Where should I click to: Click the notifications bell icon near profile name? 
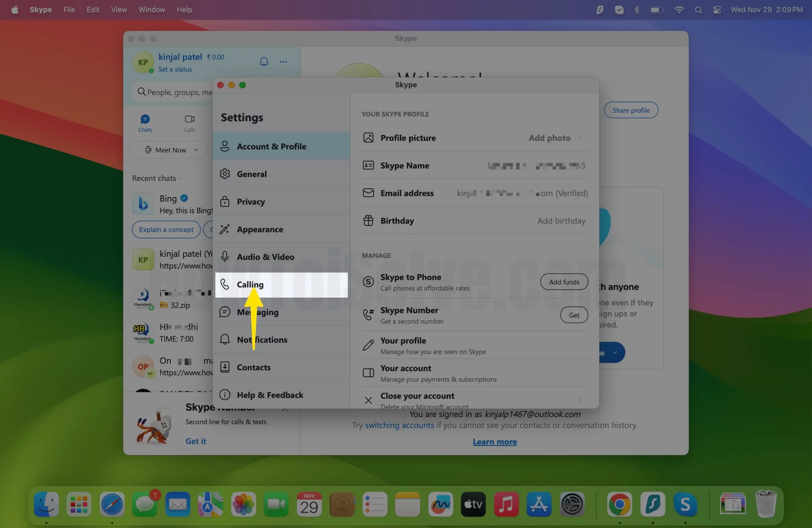pos(264,62)
